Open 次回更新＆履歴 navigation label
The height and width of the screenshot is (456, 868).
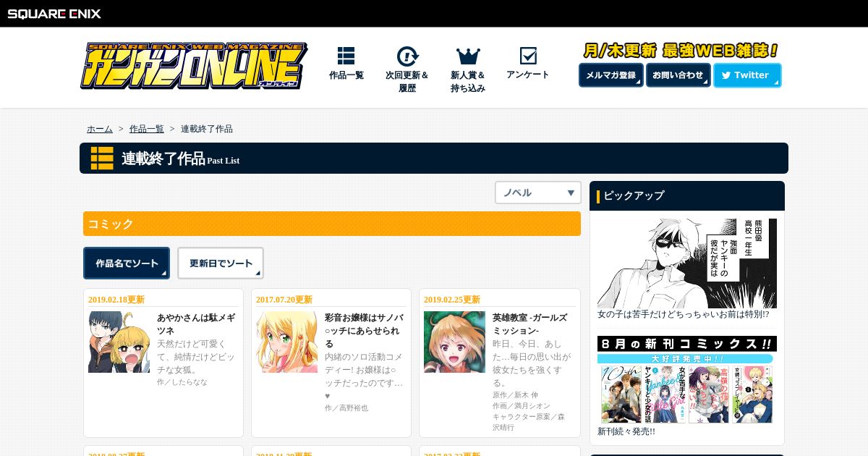point(407,82)
